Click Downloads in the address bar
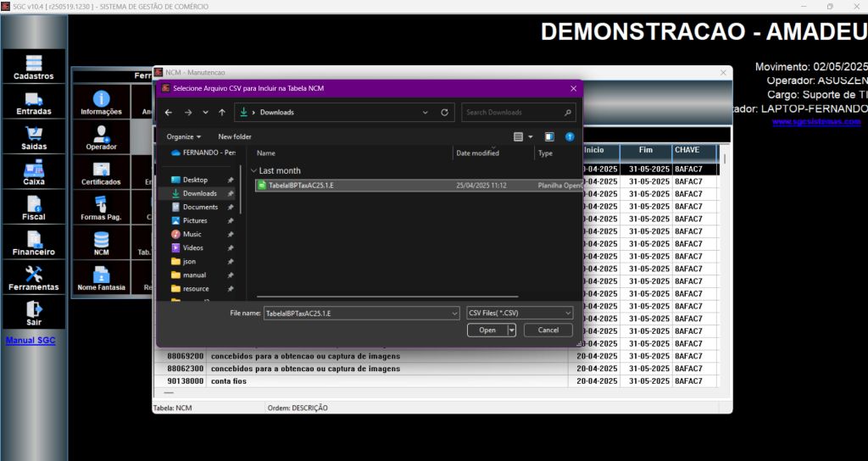The image size is (868, 461). [277, 113]
